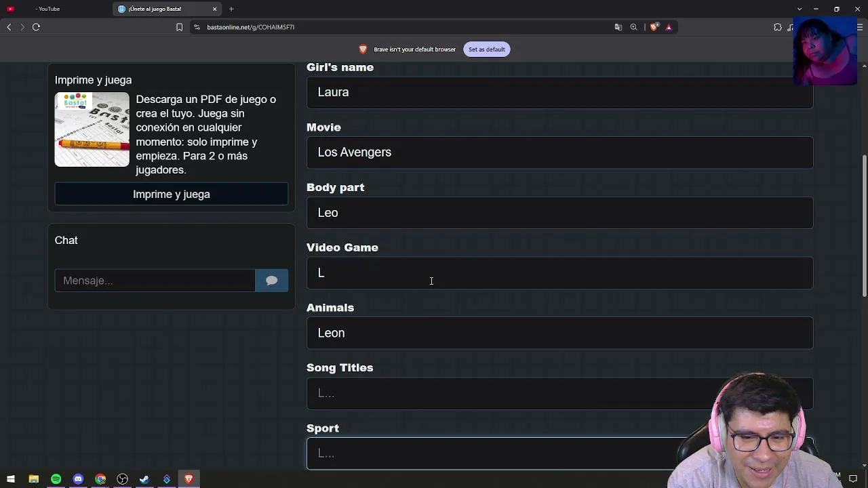Click the 'Descarga un PDF de juego' description text

206,135
